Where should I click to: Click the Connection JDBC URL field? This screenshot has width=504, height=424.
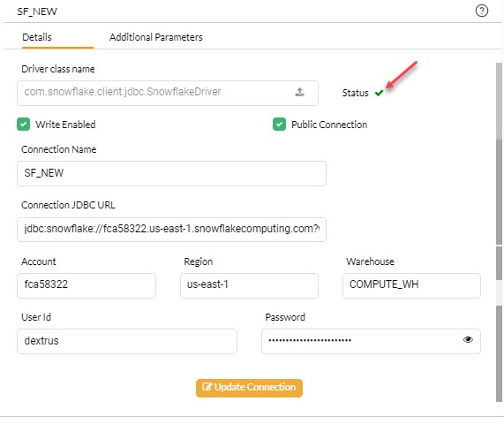171,230
